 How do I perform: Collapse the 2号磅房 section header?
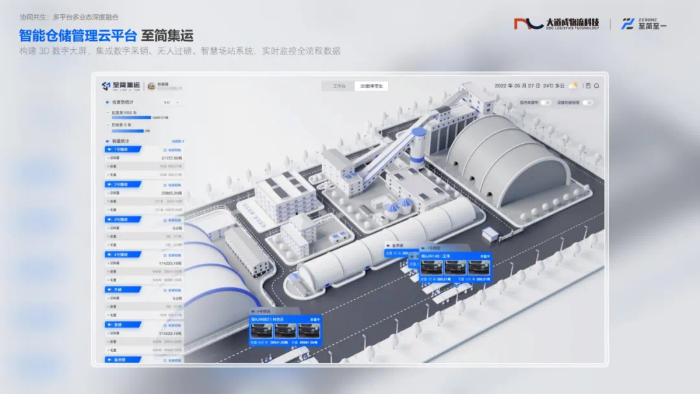(x=123, y=184)
